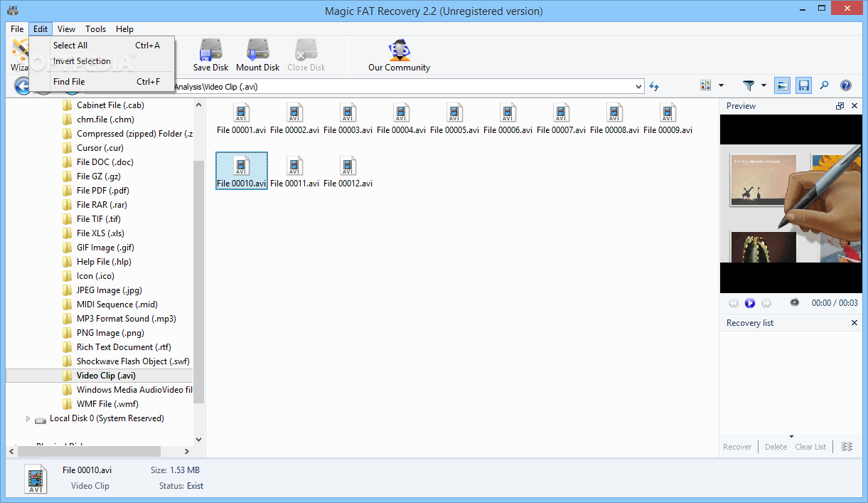Select File 00006.avi icon
This screenshot has height=503, width=868.
click(x=508, y=113)
